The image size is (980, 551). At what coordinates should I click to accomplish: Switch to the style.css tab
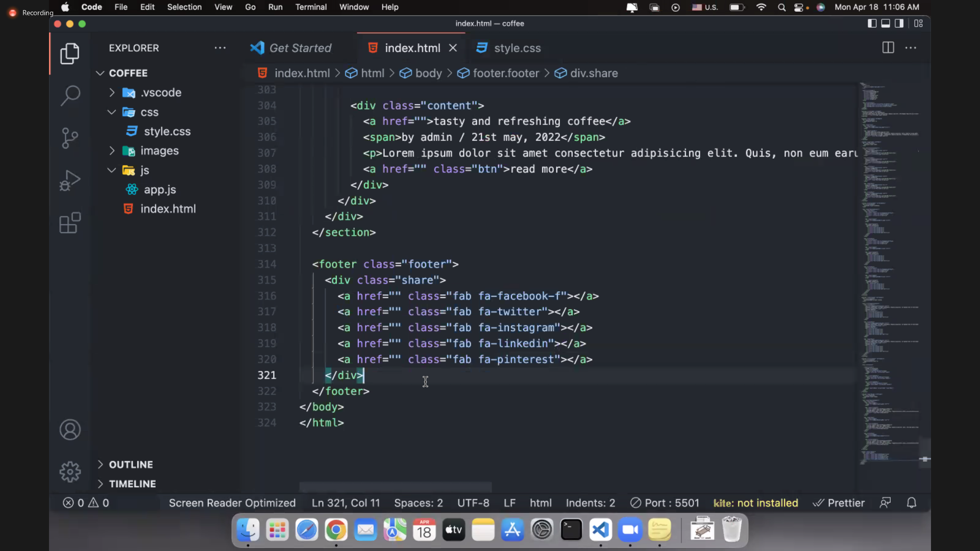tap(517, 48)
